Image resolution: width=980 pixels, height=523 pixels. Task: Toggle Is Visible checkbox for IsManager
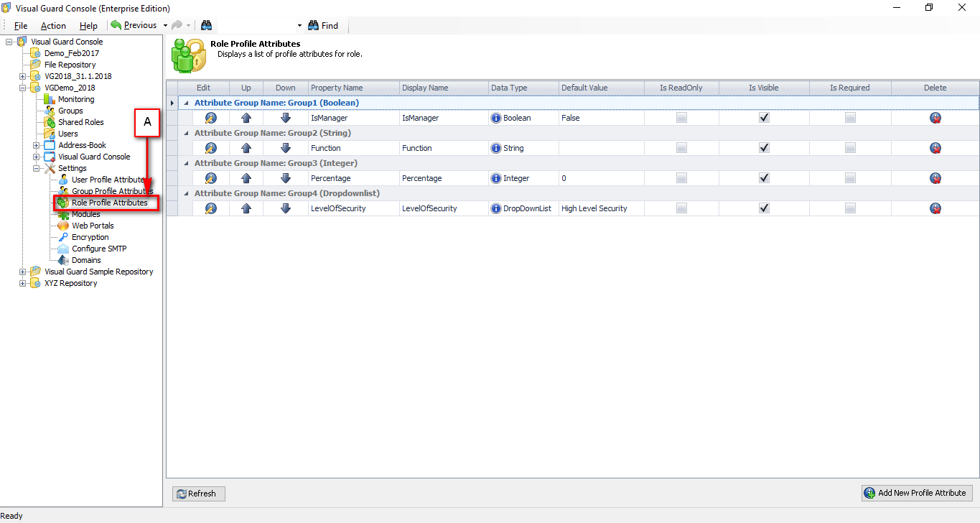point(764,118)
